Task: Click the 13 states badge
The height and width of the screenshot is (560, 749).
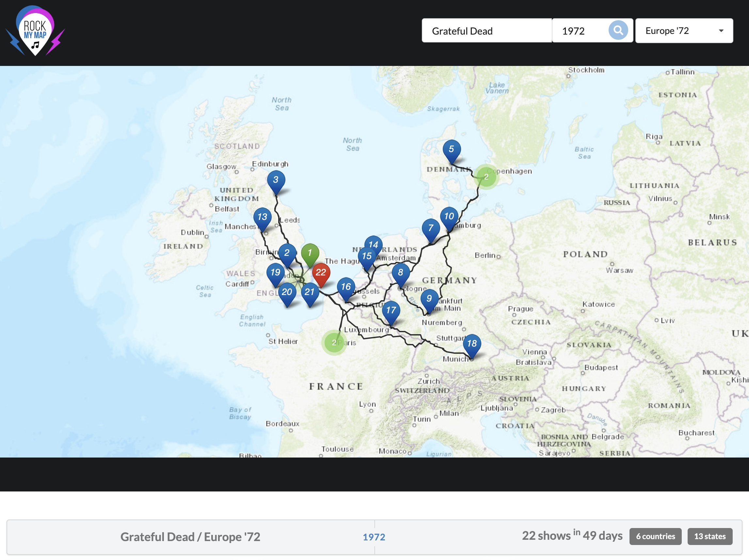Action: pos(709,536)
